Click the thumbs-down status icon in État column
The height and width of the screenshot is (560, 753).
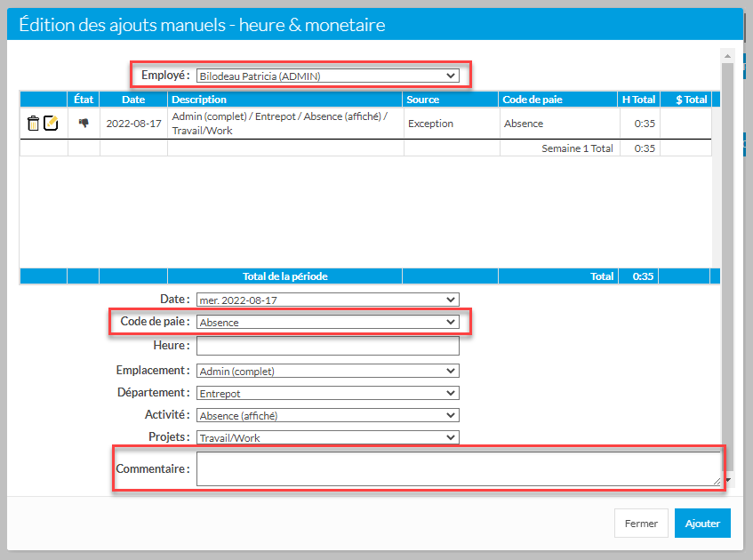(84, 123)
